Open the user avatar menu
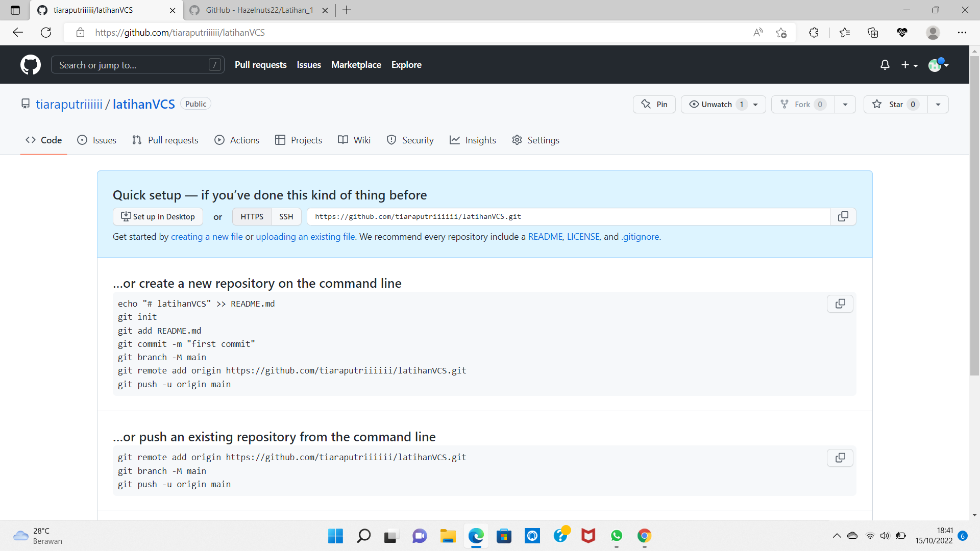The width and height of the screenshot is (980, 551). click(x=938, y=65)
